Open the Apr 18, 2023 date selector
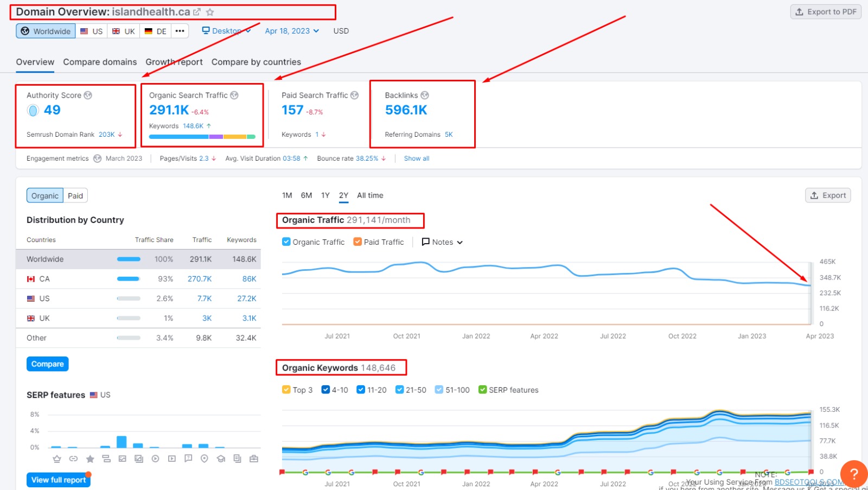The width and height of the screenshot is (868, 490). pos(291,31)
